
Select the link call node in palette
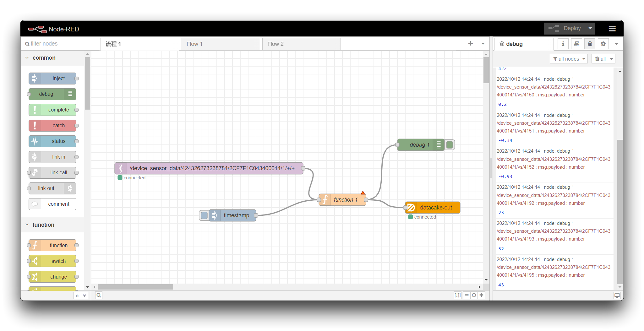(52, 173)
